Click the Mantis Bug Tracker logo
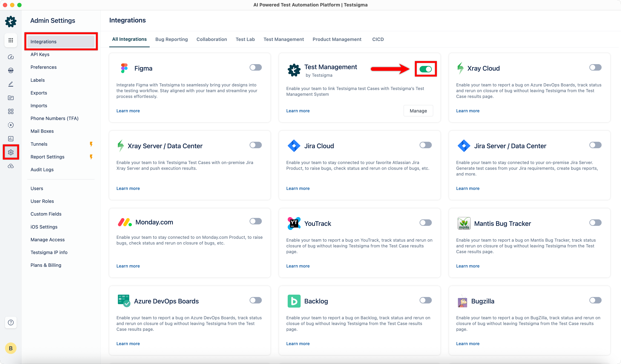Screen dimensions: 621x364 click(464, 223)
